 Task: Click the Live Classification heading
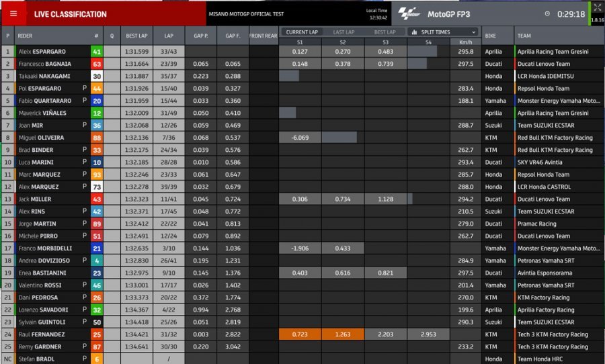[70, 14]
